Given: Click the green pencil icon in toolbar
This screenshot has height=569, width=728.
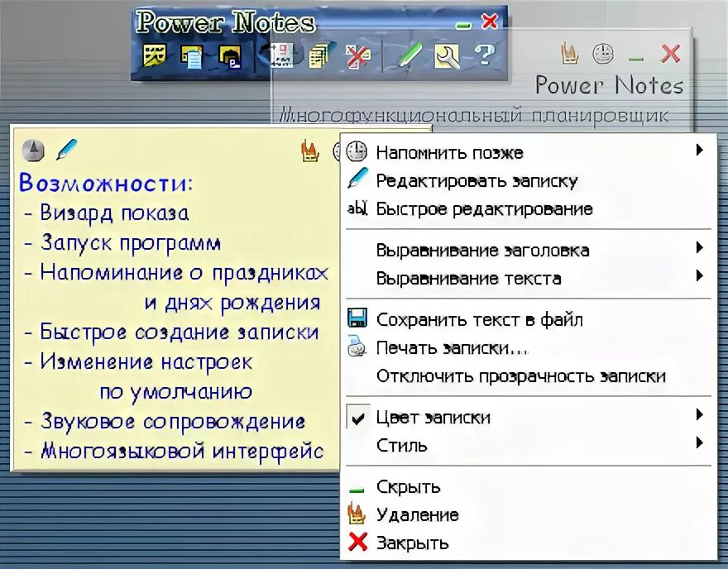Looking at the screenshot, I should (409, 55).
